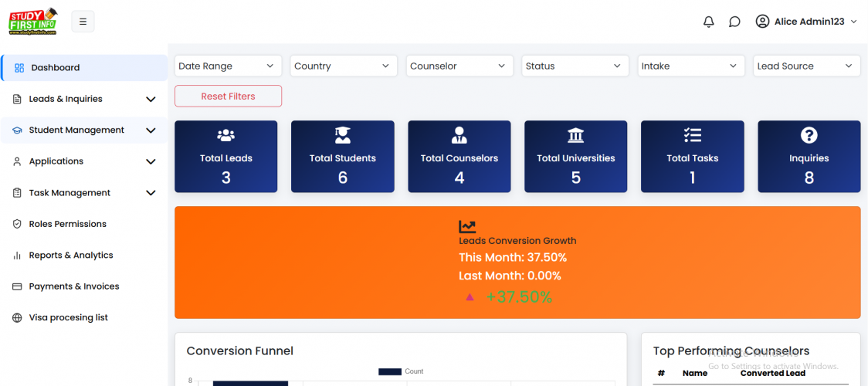Open Payments & Invoices page
This screenshot has width=868, height=386.
pos(74,286)
